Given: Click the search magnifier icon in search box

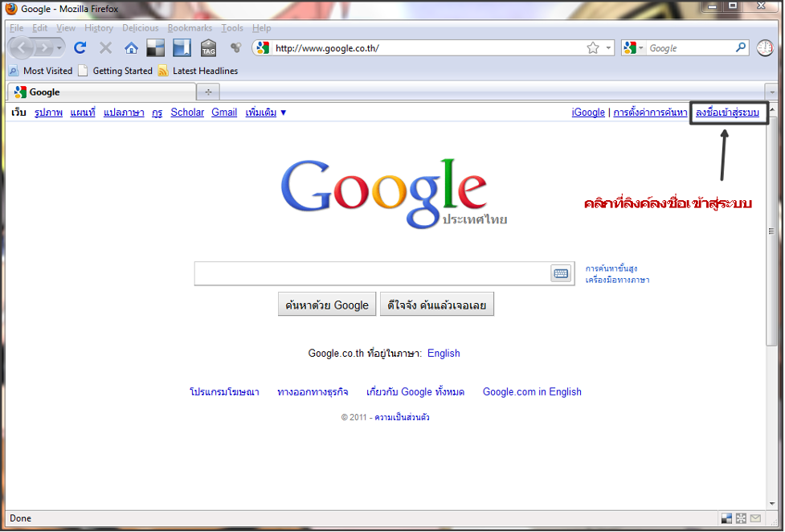Looking at the screenshot, I should click(741, 47).
